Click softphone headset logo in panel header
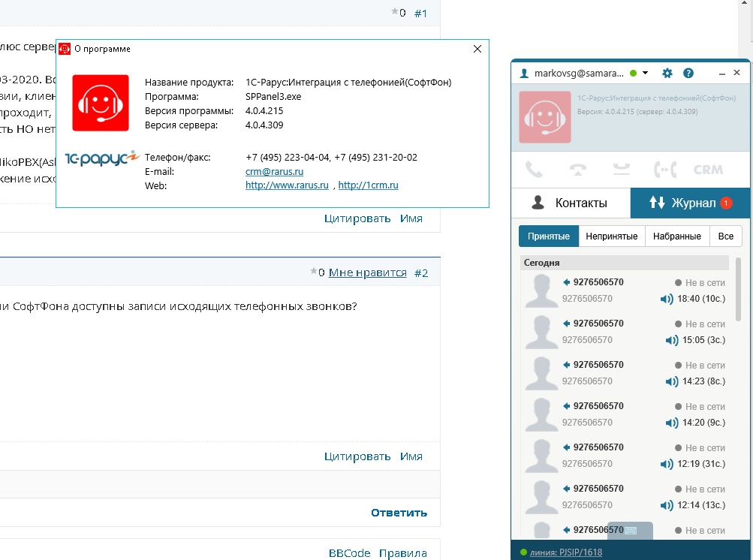The height and width of the screenshot is (560, 753). point(544,116)
